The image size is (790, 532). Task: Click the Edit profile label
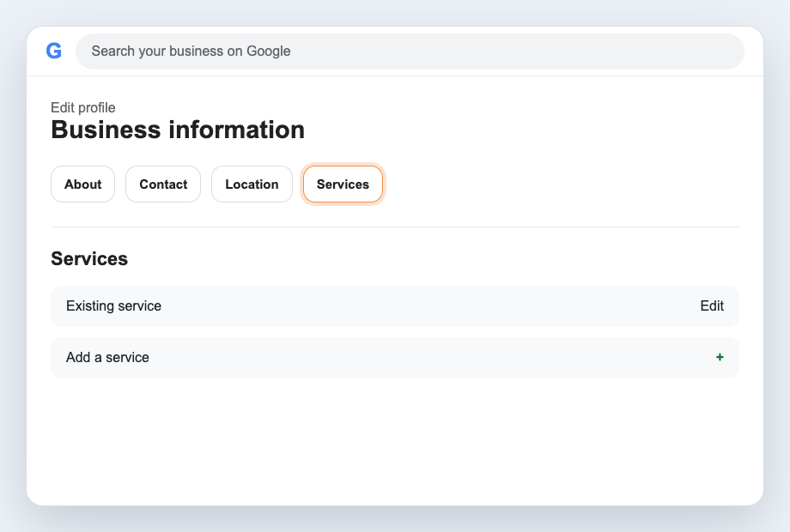pos(83,108)
